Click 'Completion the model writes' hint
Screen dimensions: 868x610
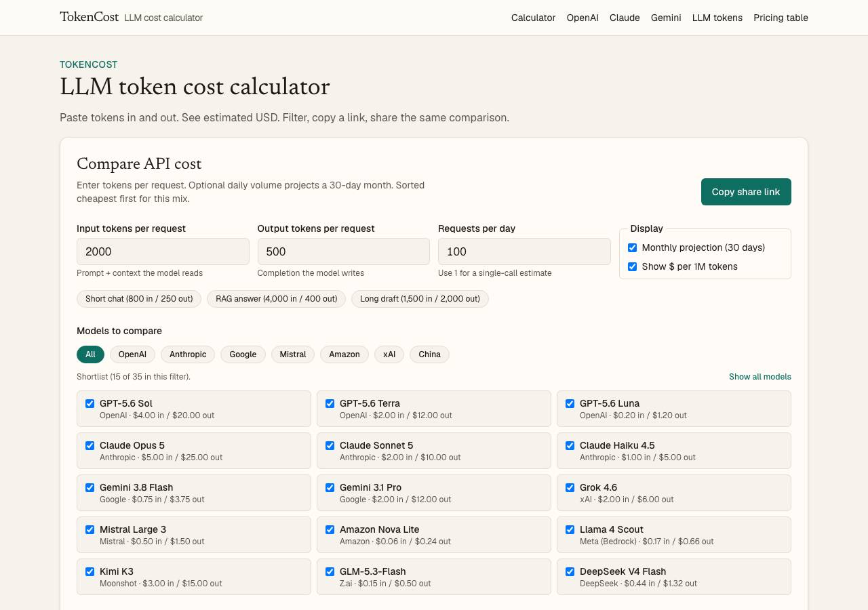(311, 273)
